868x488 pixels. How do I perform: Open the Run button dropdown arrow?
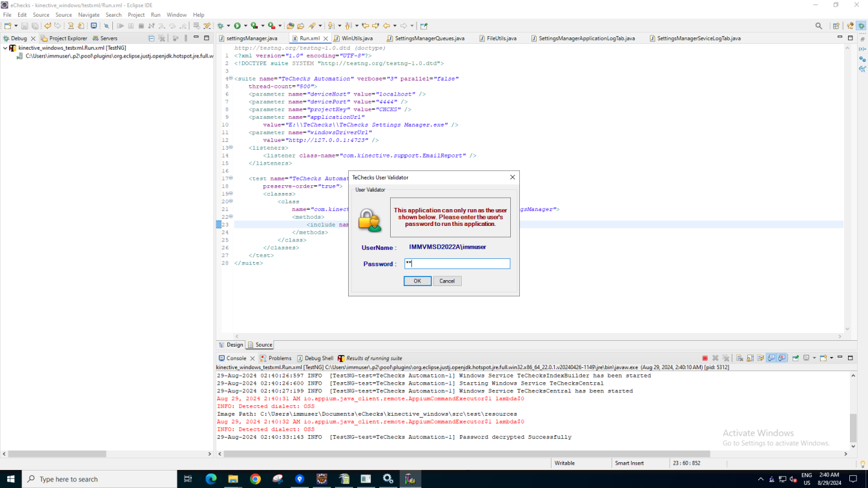pyautogui.click(x=245, y=26)
